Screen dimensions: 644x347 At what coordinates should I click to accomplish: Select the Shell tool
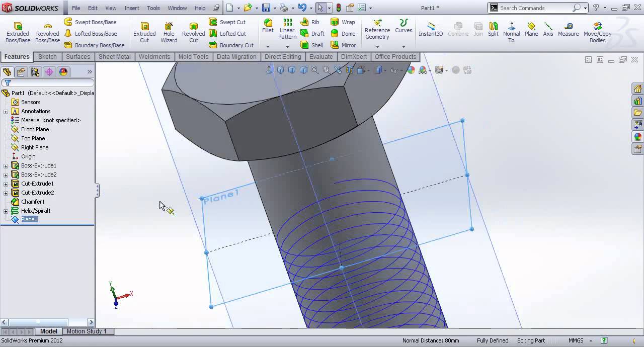coord(312,45)
